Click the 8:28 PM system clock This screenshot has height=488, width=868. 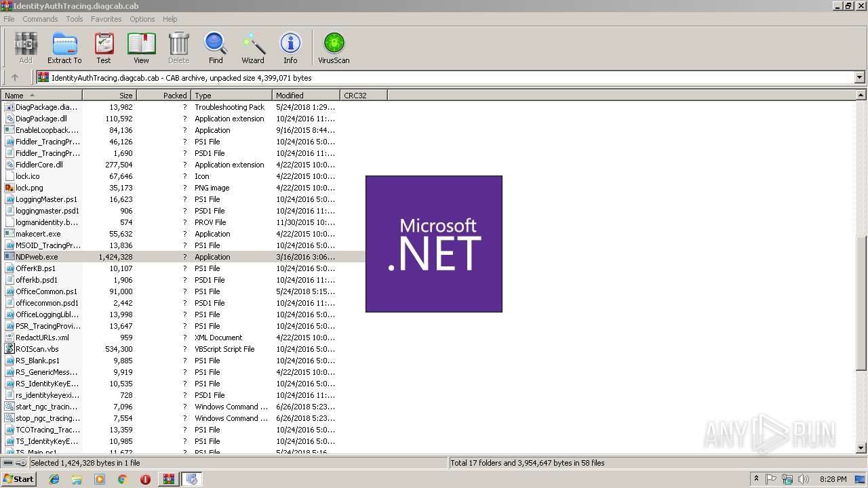[833, 479]
